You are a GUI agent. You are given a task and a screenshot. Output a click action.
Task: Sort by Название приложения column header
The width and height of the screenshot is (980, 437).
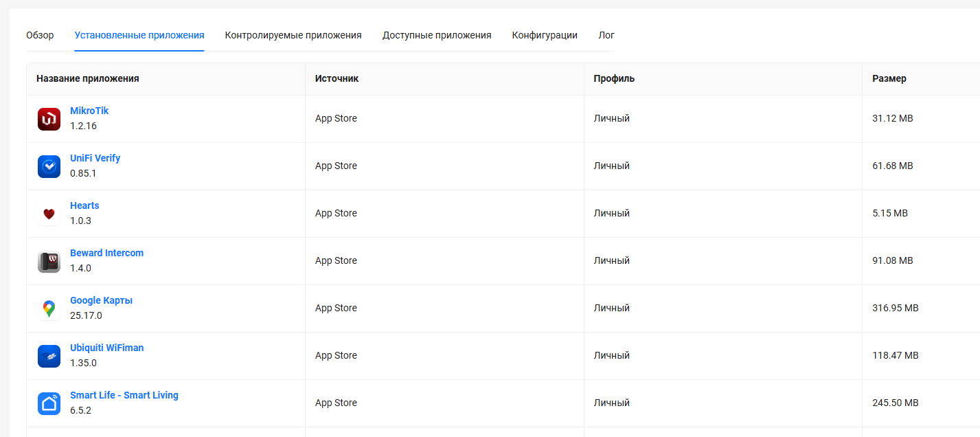pos(88,78)
